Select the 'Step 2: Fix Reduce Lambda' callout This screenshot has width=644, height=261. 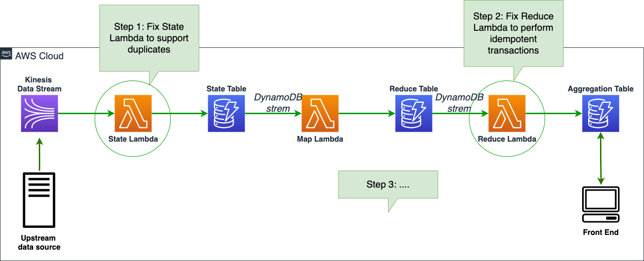click(x=513, y=33)
